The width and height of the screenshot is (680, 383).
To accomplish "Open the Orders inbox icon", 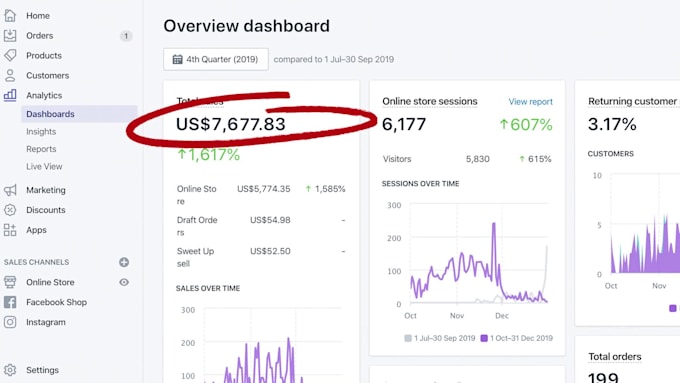I will (x=10, y=36).
